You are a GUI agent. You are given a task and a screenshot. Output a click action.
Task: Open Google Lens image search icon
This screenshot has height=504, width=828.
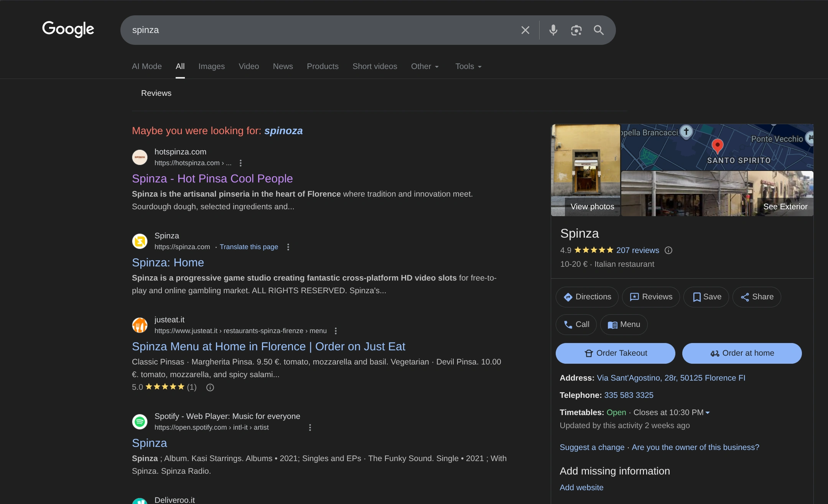coord(576,30)
